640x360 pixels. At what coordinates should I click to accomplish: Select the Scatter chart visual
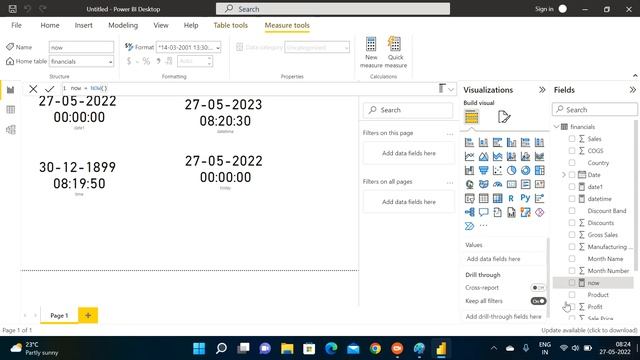pos(498,170)
